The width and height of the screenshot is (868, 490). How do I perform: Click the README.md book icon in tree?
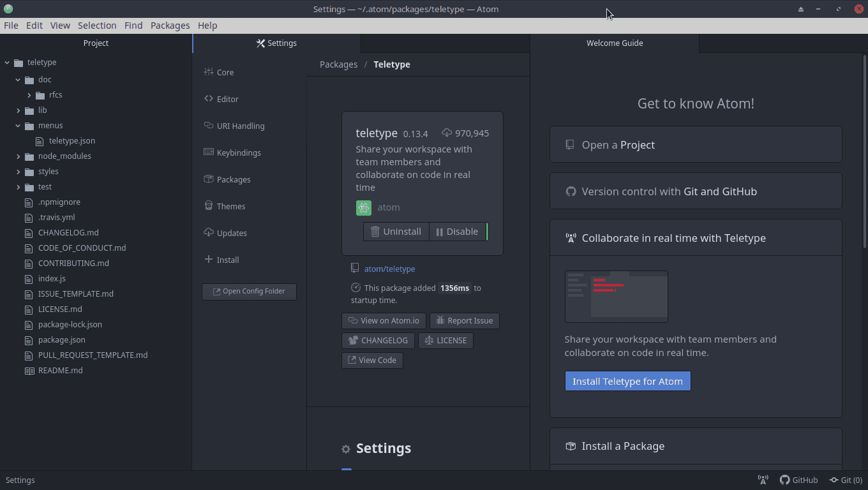[29, 371]
